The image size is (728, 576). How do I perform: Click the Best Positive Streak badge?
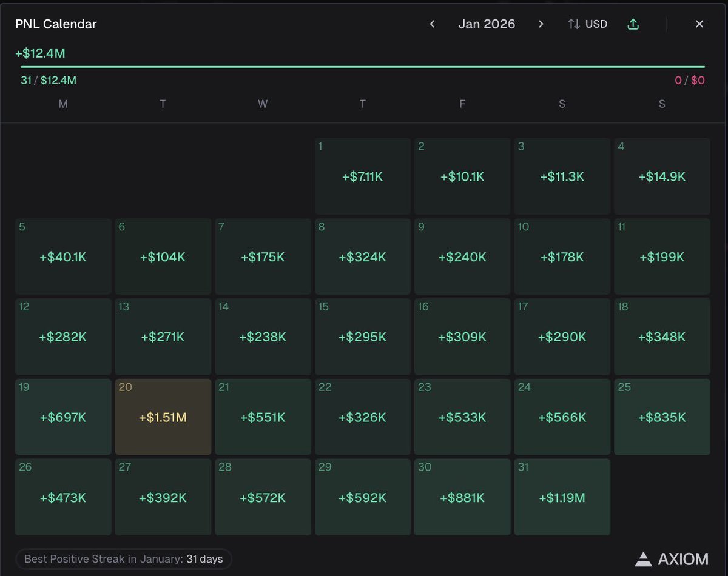tap(123, 558)
